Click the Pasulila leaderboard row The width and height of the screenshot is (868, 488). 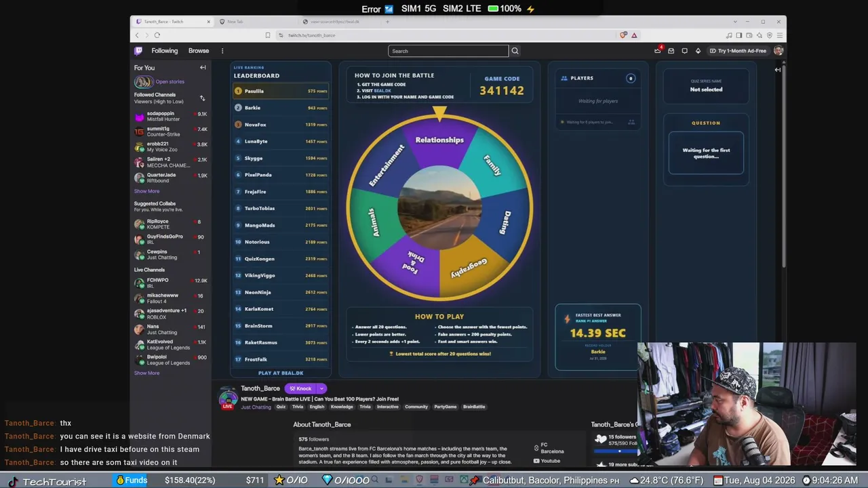(281, 91)
